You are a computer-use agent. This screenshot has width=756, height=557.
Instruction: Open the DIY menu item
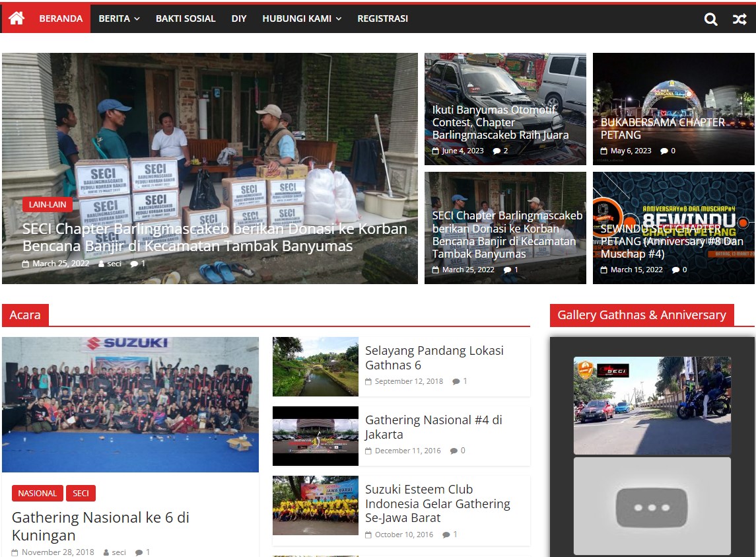tap(239, 19)
